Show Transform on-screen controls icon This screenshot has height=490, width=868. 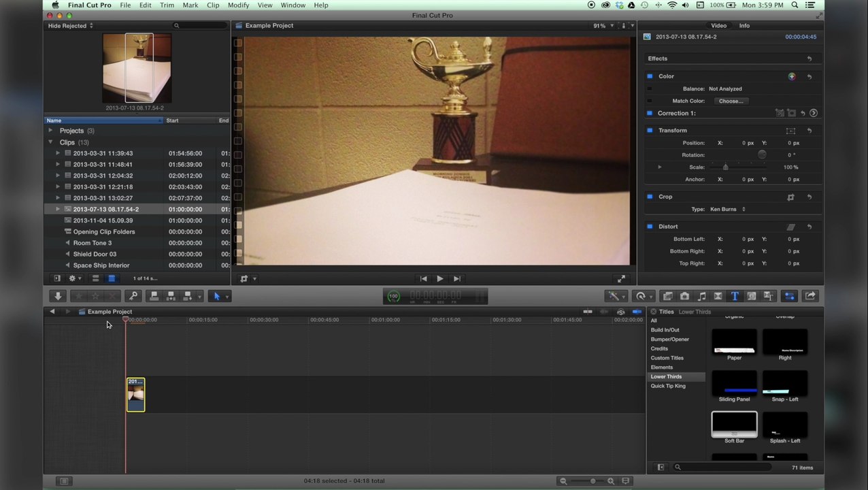790,131
